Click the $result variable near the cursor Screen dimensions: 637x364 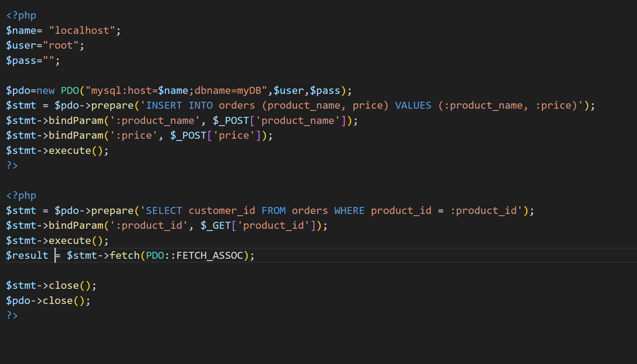pyautogui.click(x=27, y=255)
